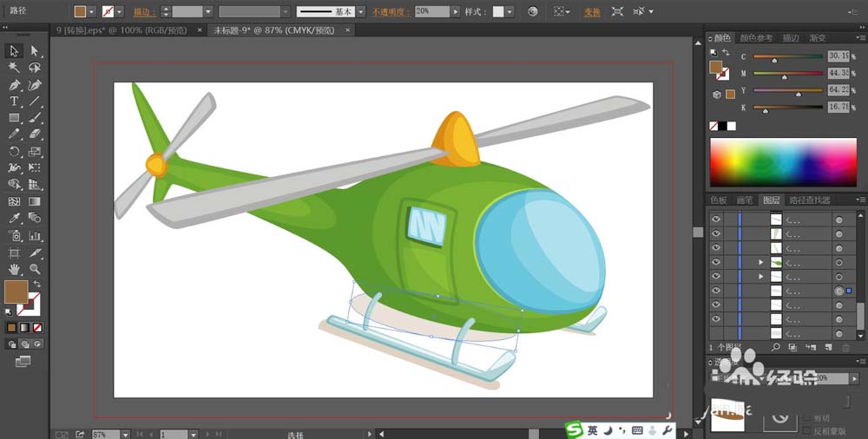Switch to the 路径查找器 panel tab

click(809, 200)
